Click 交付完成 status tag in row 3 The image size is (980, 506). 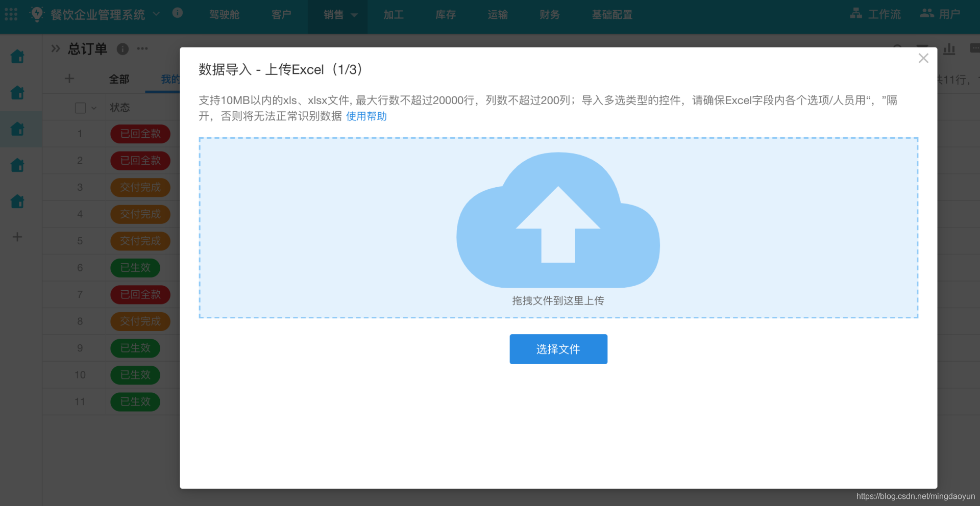pyautogui.click(x=140, y=187)
